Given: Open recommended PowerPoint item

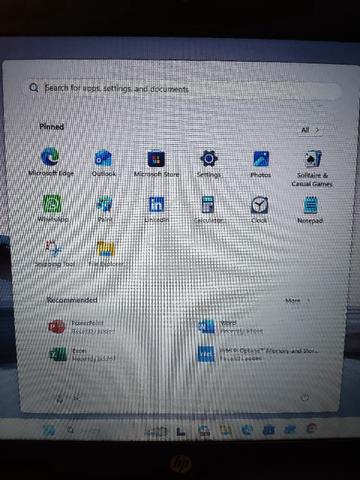Looking at the screenshot, I should (82, 327).
